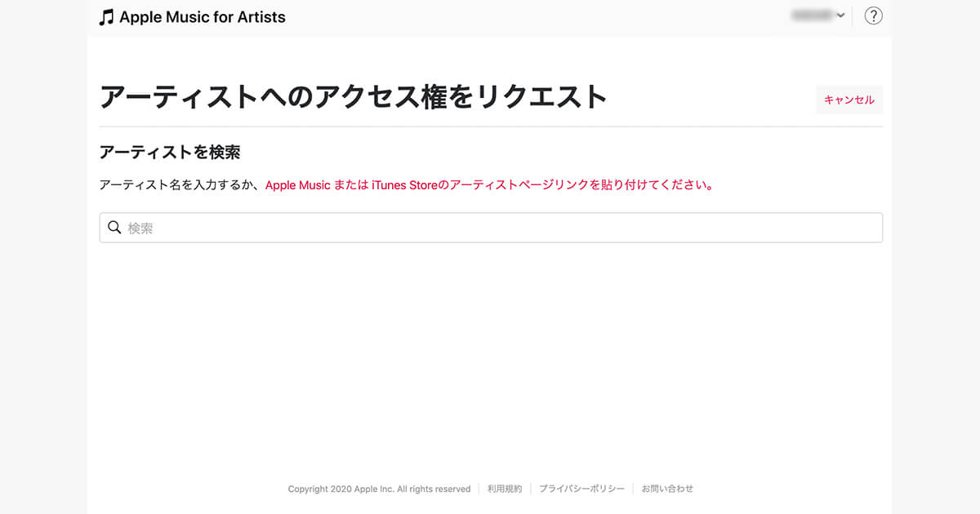Click the Apple Music for Artists title text

coord(203,16)
